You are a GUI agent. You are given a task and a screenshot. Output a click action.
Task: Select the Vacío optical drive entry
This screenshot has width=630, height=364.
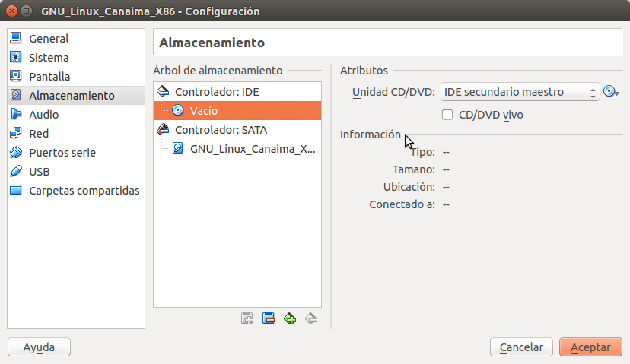[x=203, y=111]
